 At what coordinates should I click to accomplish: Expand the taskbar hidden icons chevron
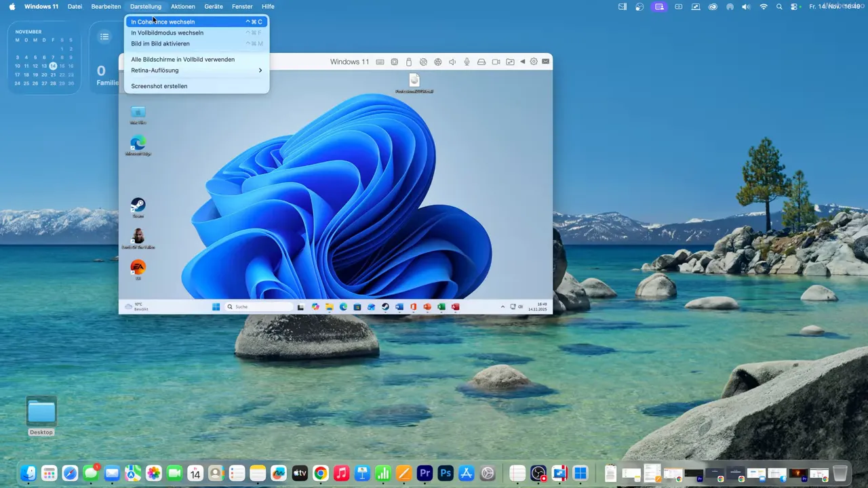(502, 306)
